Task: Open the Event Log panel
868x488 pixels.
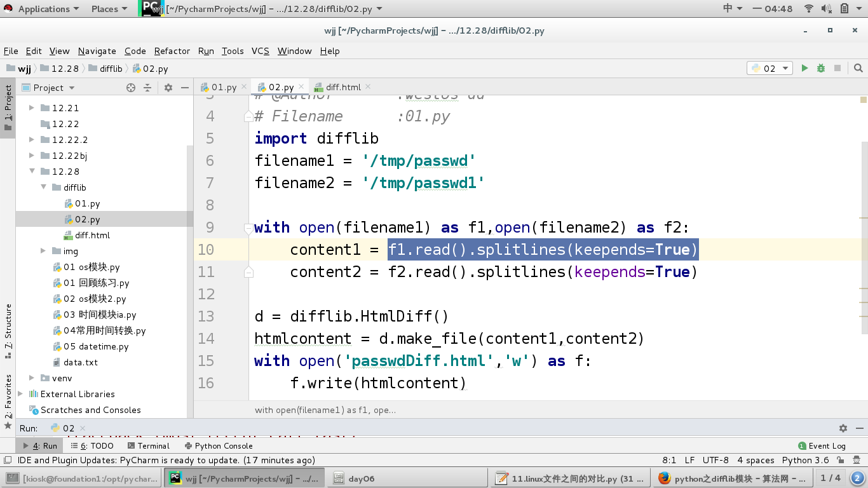Action: point(822,445)
